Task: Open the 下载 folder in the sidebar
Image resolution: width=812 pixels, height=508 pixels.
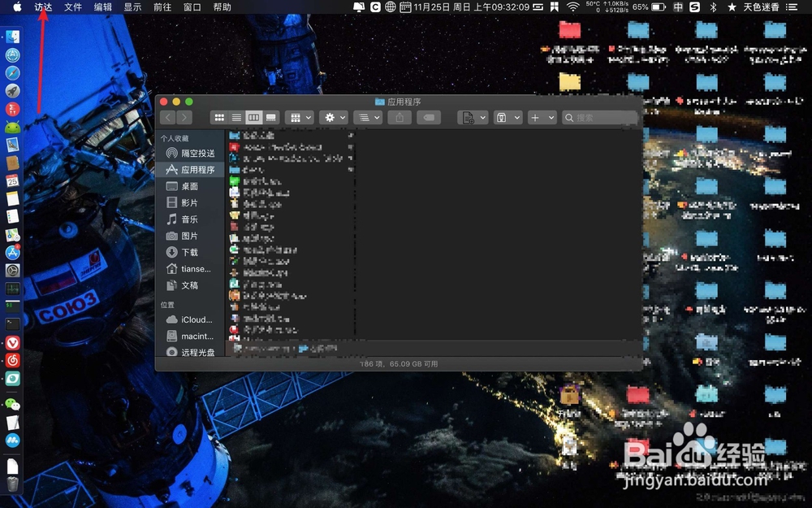Action: 193,252
